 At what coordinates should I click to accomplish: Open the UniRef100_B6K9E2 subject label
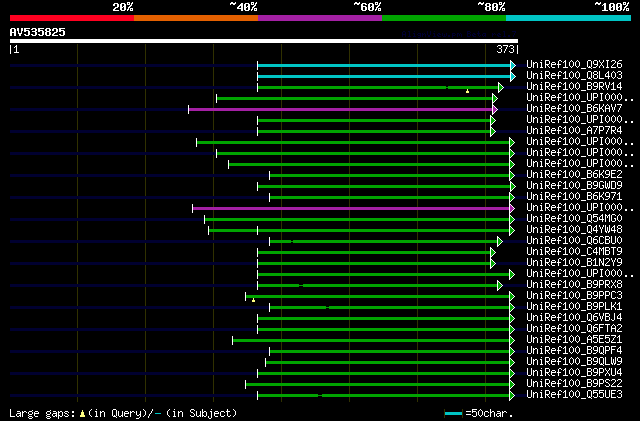(574, 174)
